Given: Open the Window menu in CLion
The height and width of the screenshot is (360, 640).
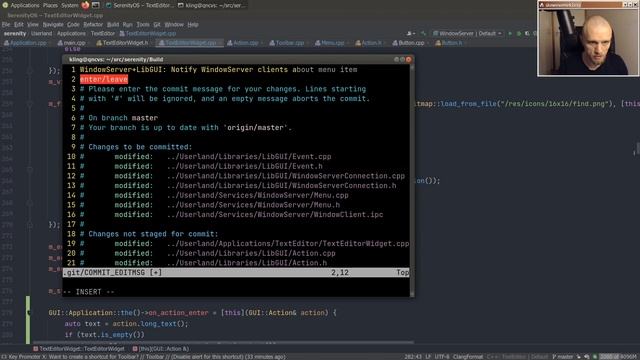Looking at the screenshot, I should [x=174, y=24].
